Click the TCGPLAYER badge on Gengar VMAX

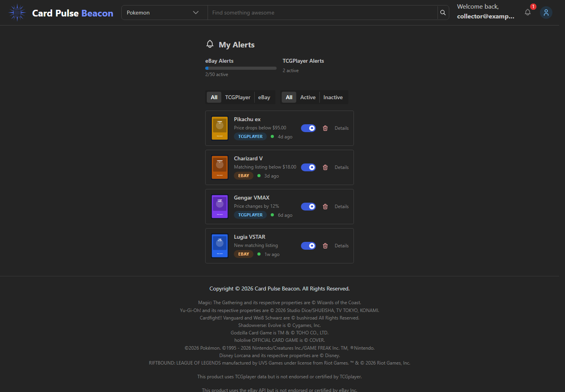250,215
